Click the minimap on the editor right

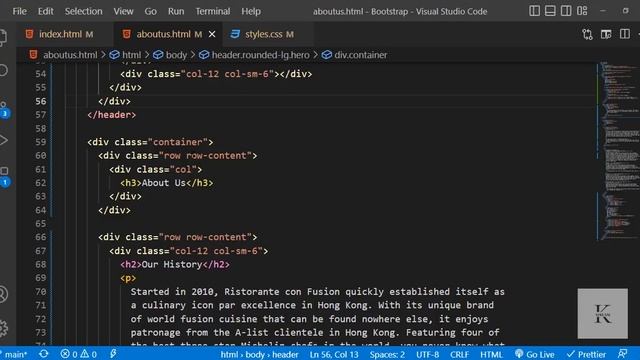[x=619, y=151]
